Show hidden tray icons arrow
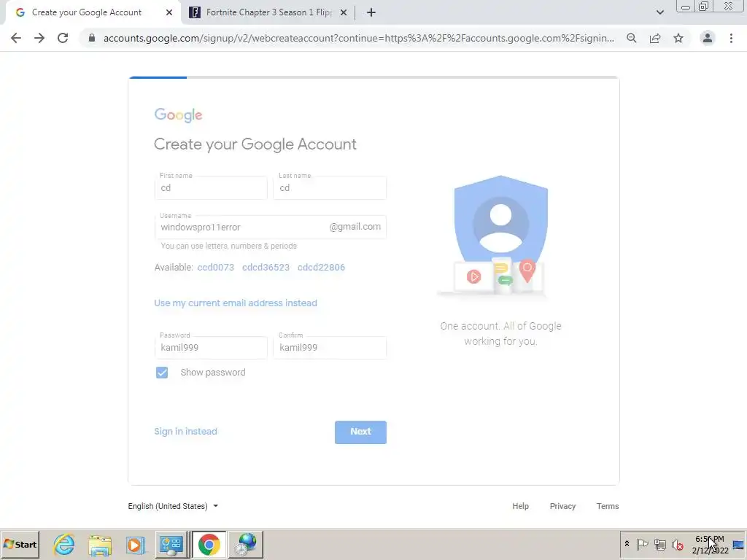 [627, 544]
